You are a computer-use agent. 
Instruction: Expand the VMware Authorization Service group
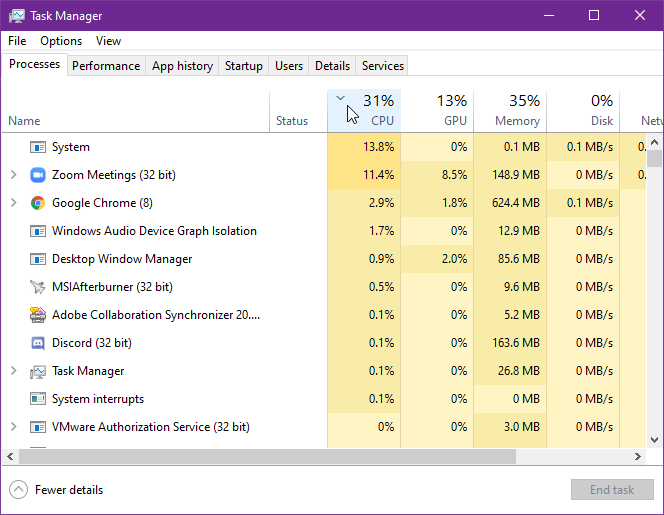[14, 426]
